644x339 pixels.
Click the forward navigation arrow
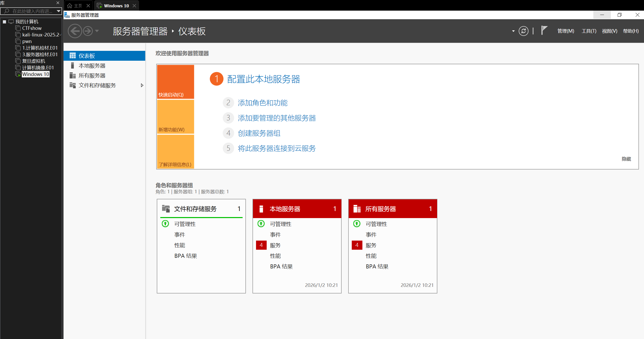(88, 31)
